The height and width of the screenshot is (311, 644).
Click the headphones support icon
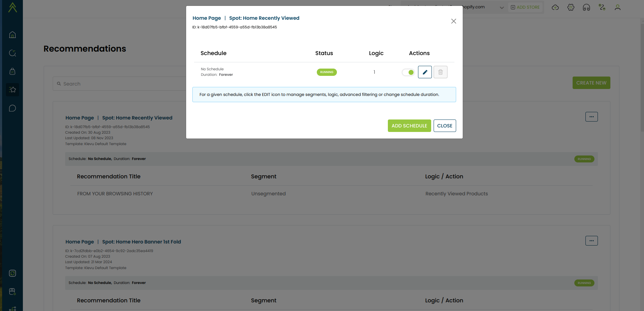(x=586, y=7)
